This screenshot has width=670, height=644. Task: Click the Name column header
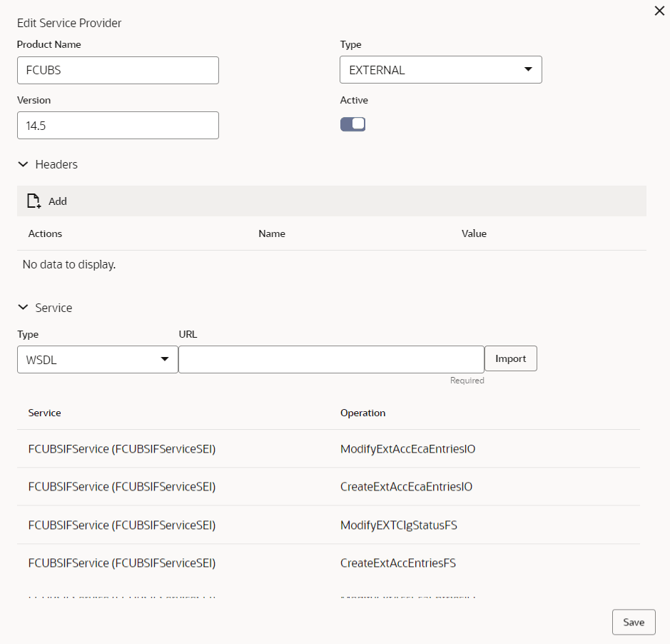click(x=271, y=233)
